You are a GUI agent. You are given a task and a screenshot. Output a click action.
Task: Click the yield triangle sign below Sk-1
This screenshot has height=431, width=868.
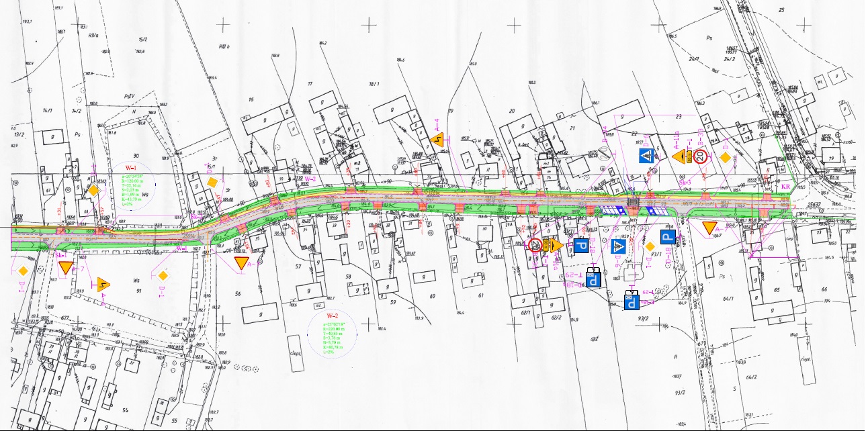(65, 267)
